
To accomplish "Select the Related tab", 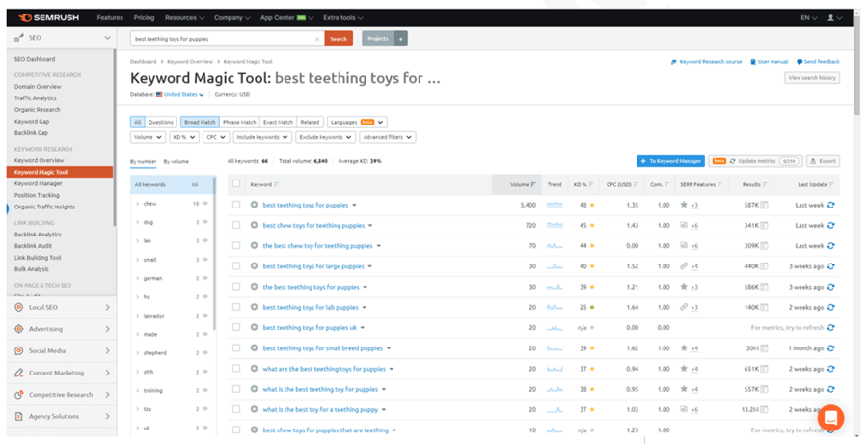I will [310, 122].
